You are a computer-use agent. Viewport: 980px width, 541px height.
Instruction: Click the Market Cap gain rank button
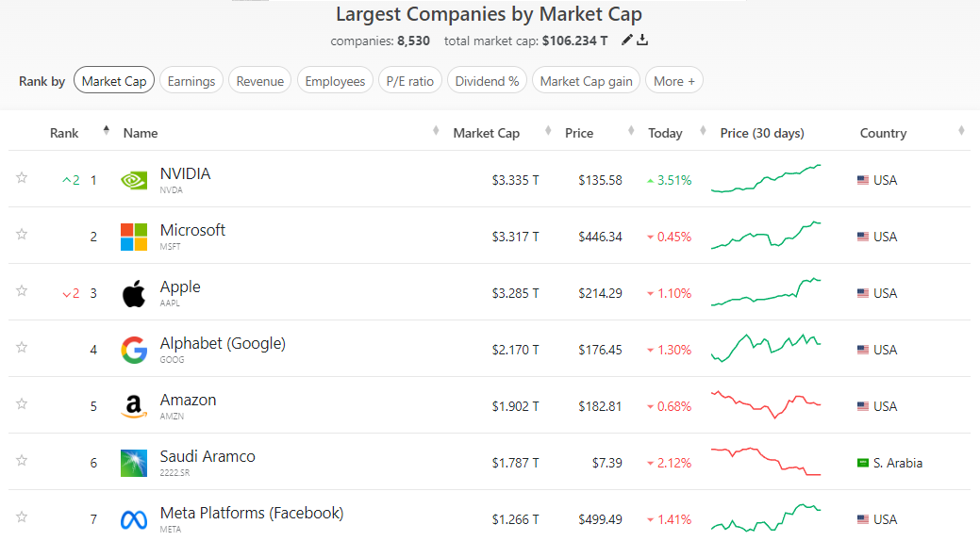586,81
